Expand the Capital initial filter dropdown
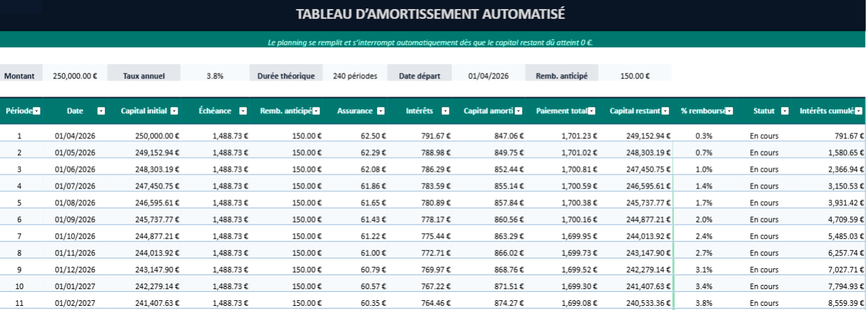Viewport: 868px width, 310px height. pyautogui.click(x=175, y=111)
